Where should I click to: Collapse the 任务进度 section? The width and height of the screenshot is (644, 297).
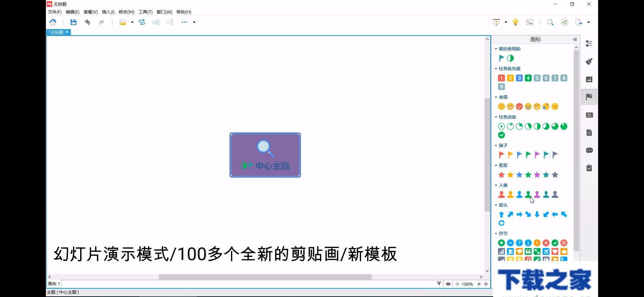coord(496,117)
